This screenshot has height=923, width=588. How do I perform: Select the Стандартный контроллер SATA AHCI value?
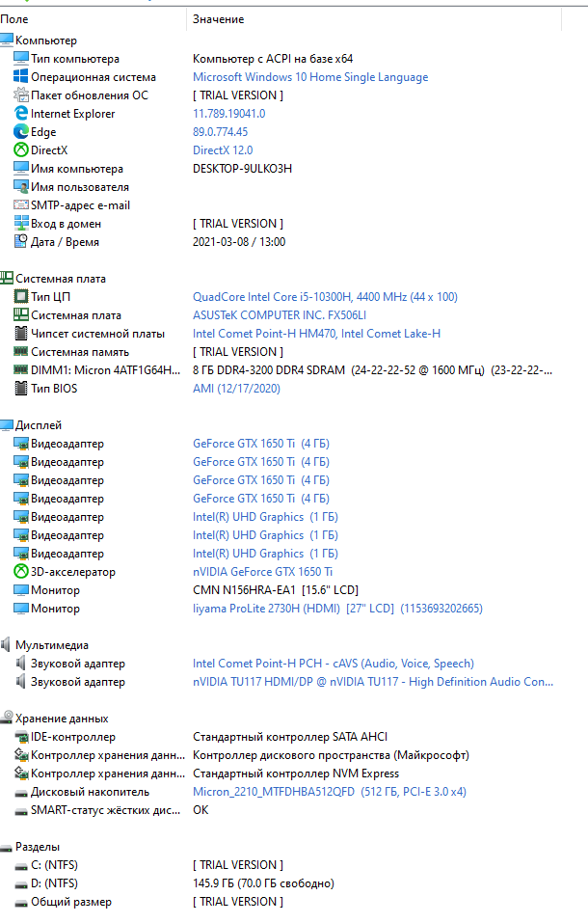point(289,737)
